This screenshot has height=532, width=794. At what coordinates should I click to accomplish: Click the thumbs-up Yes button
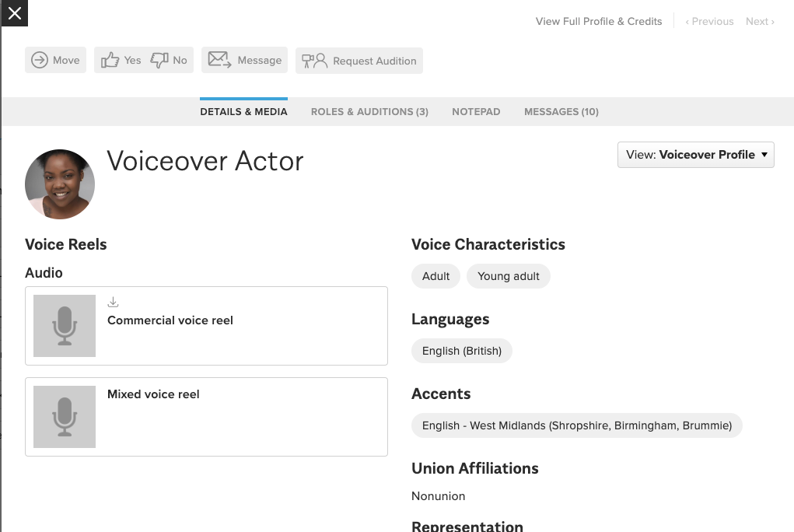point(121,61)
